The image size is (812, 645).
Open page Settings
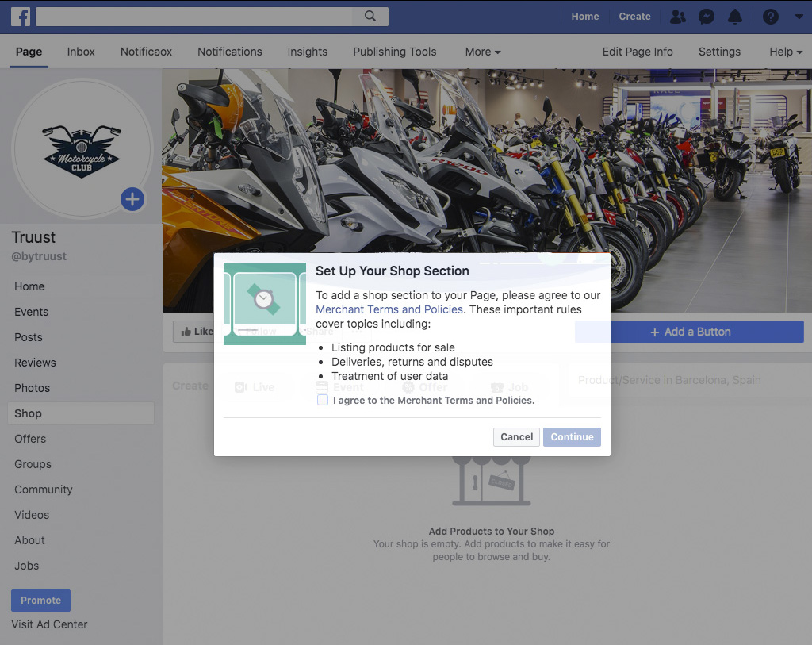click(x=719, y=52)
